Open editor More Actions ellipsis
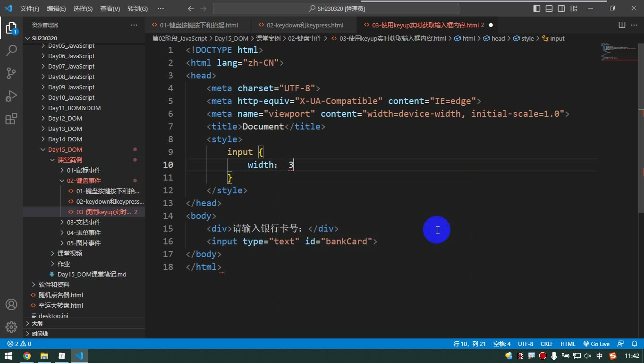 [x=634, y=25]
